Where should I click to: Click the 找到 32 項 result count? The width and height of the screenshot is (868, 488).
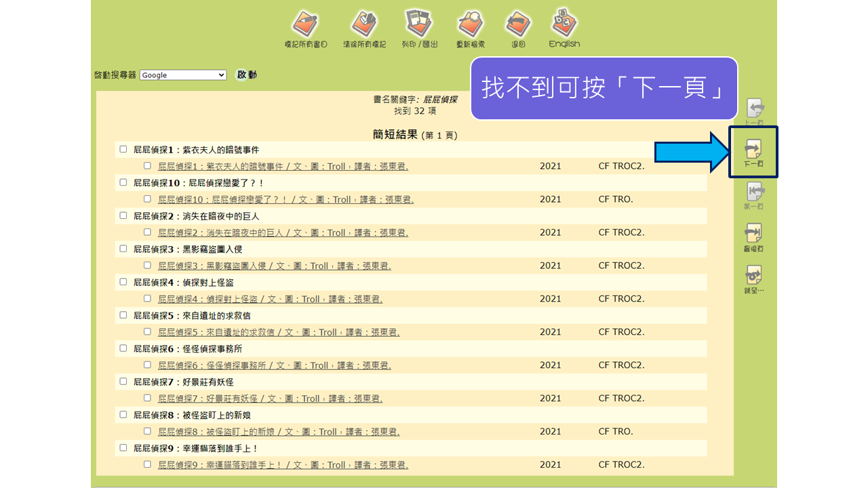coord(415,110)
